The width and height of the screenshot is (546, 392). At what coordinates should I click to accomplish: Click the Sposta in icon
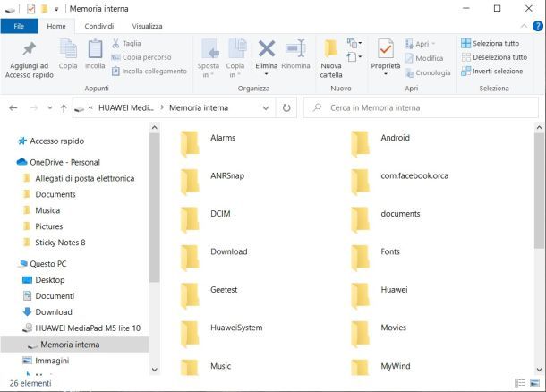pyautogui.click(x=210, y=48)
